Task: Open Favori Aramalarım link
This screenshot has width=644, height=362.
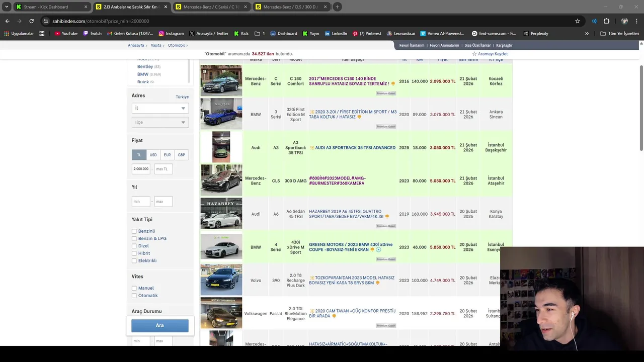Action: click(444, 45)
